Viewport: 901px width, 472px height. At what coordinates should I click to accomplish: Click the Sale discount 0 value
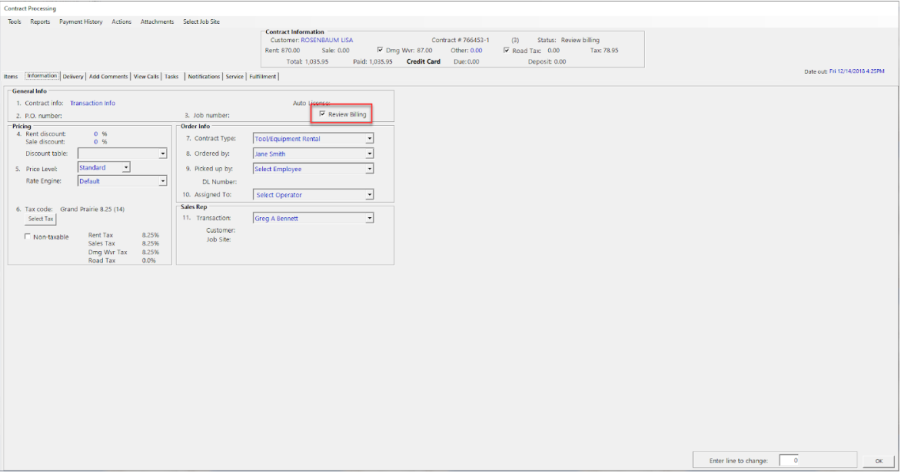pos(95,142)
